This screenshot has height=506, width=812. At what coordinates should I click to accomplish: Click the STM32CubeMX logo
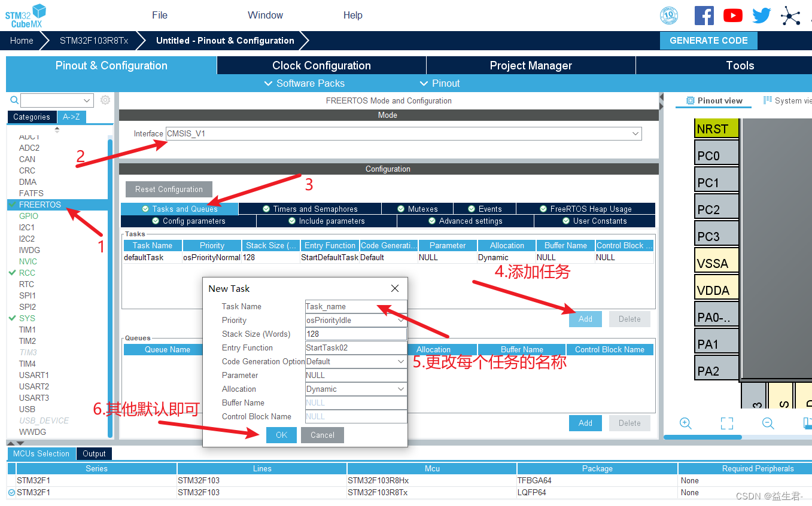point(25,16)
